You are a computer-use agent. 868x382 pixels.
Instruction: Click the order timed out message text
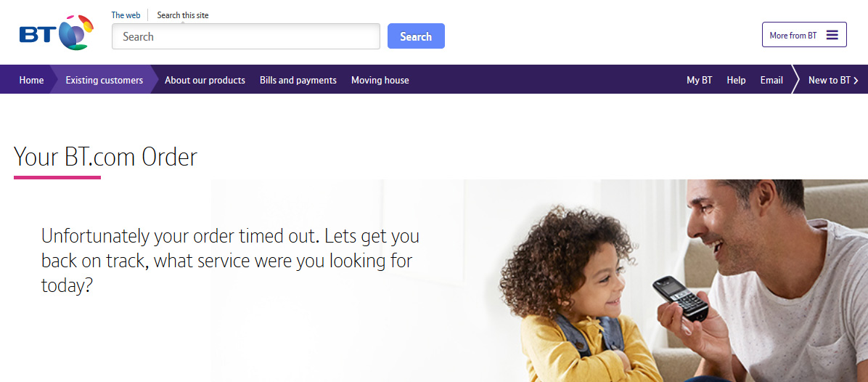[x=230, y=260]
